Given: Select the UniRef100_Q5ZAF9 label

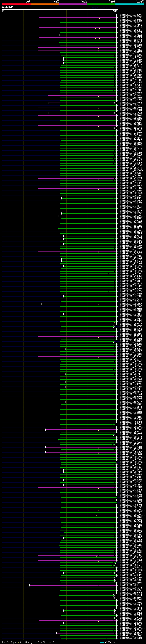Looking at the screenshot, I should [x=131, y=30].
